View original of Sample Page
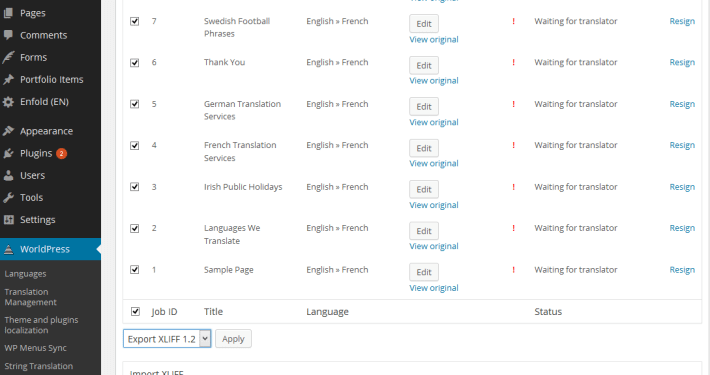710x375 pixels. point(434,288)
